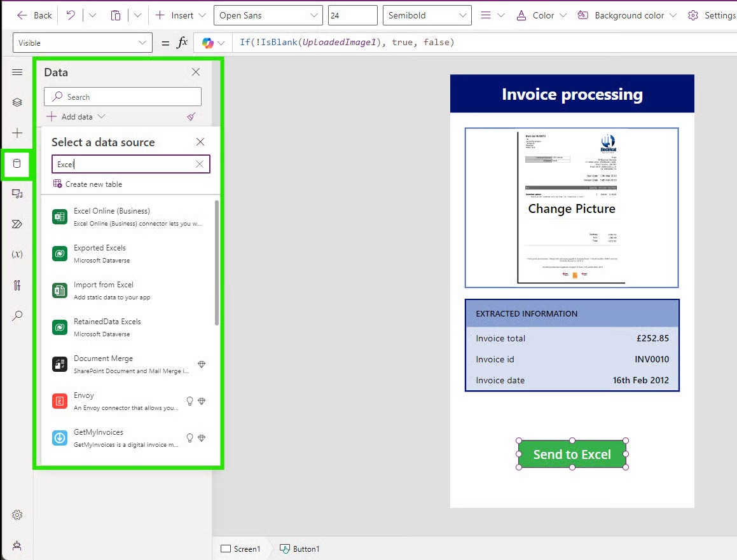
Task: Close the Data pane
Action: (x=196, y=72)
